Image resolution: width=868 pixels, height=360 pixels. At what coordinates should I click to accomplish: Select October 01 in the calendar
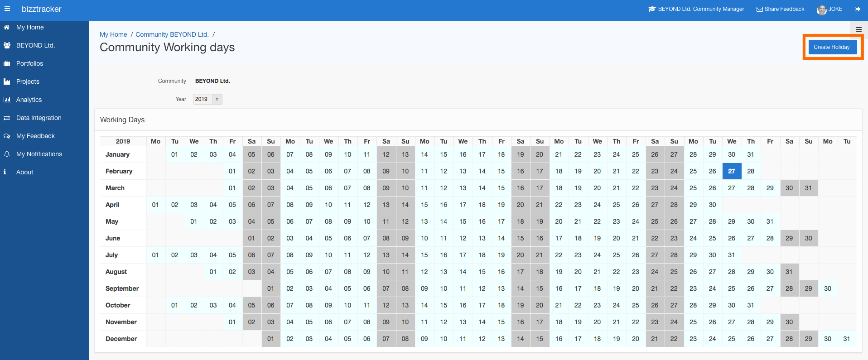tap(174, 305)
